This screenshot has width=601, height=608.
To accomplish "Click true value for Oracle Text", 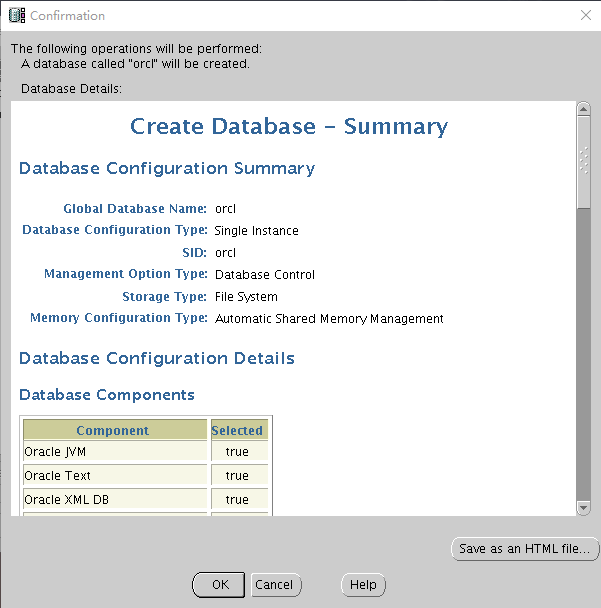I will click(x=239, y=475).
